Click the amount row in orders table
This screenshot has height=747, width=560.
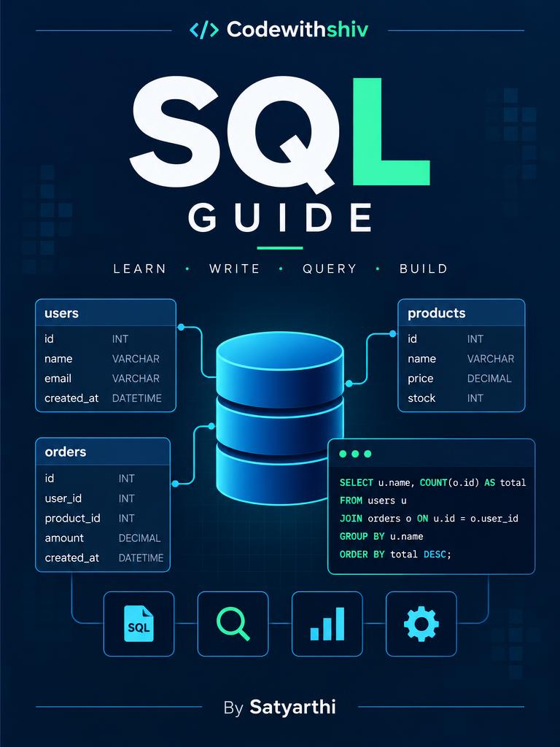click(x=102, y=538)
